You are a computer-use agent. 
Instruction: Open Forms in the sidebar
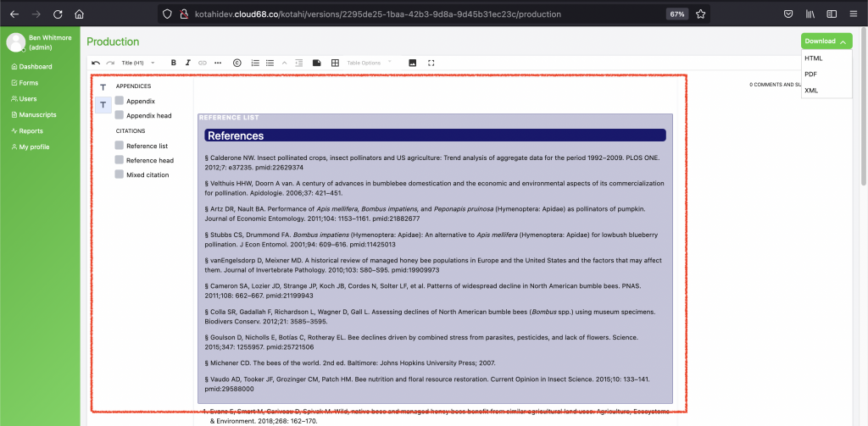[x=25, y=83]
